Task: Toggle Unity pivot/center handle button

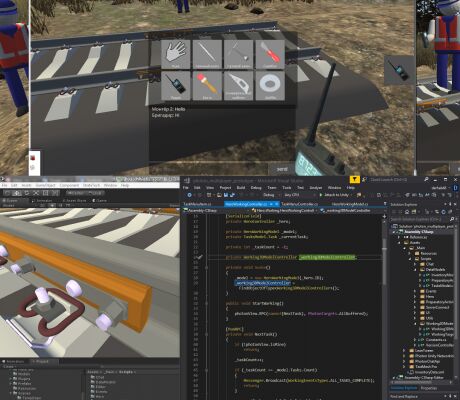Action: [75, 193]
